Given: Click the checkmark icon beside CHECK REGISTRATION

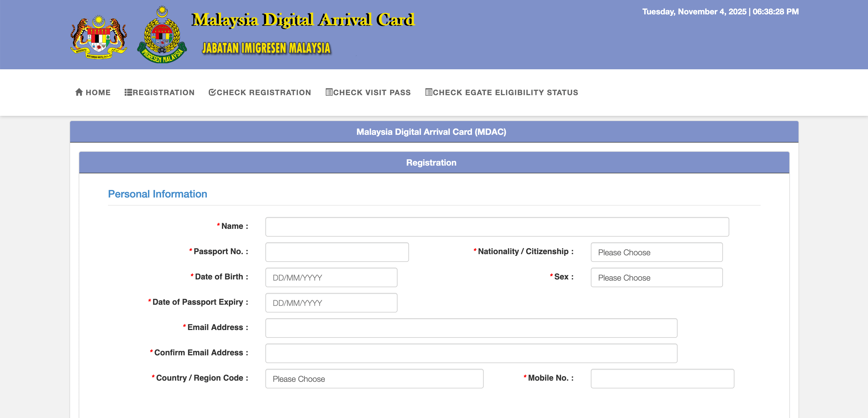Looking at the screenshot, I should 212,93.
